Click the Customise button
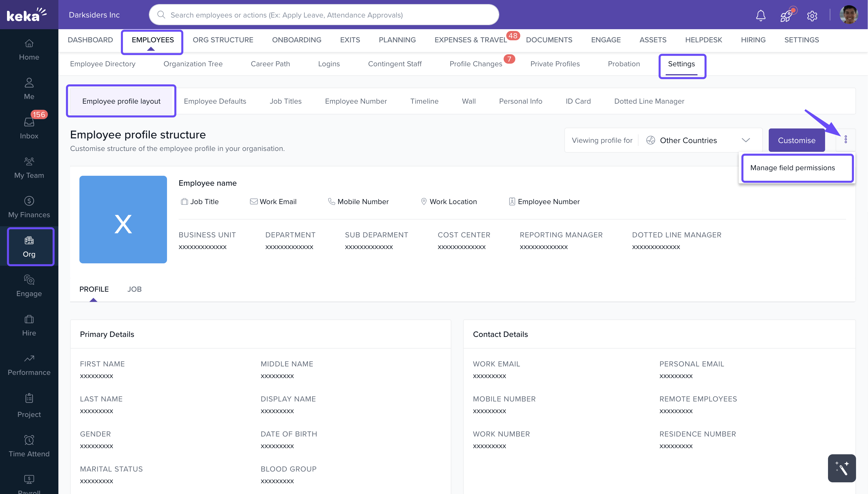The height and width of the screenshot is (494, 868). click(x=796, y=140)
